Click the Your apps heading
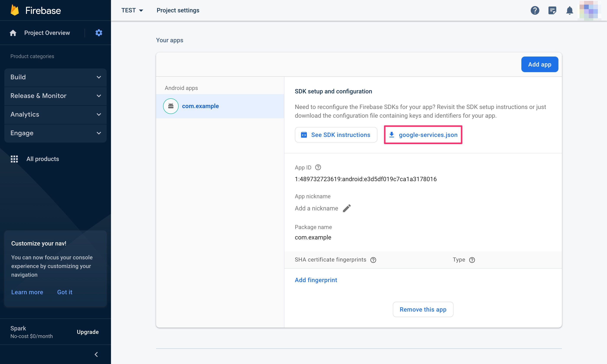 (x=170, y=40)
